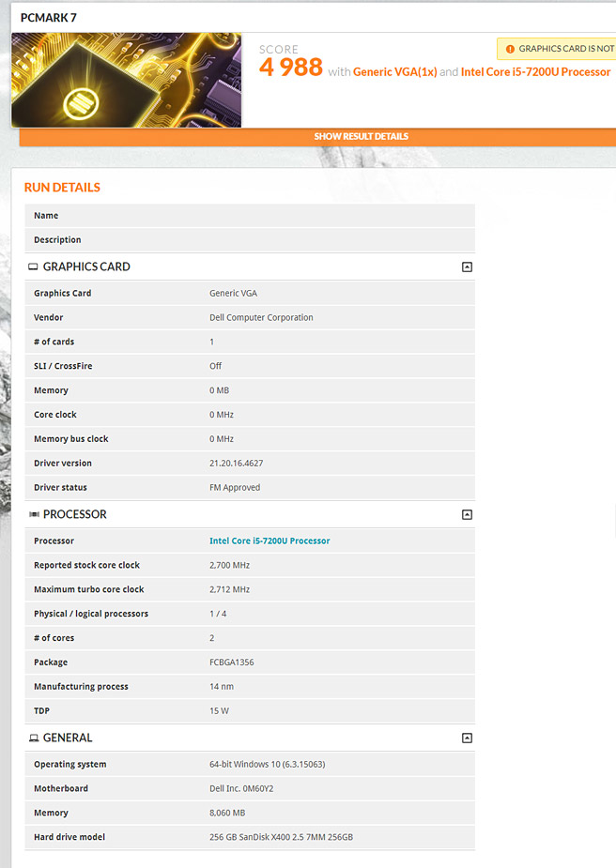Viewport: 616px width, 868px height.
Task: Open the Intel Core i5-7200U link in score header
Action: click(x=535, y=72)
